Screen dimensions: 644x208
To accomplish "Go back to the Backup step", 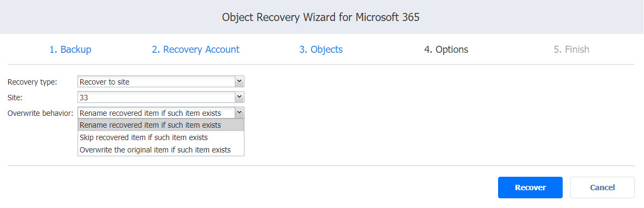I will [70, 50].
